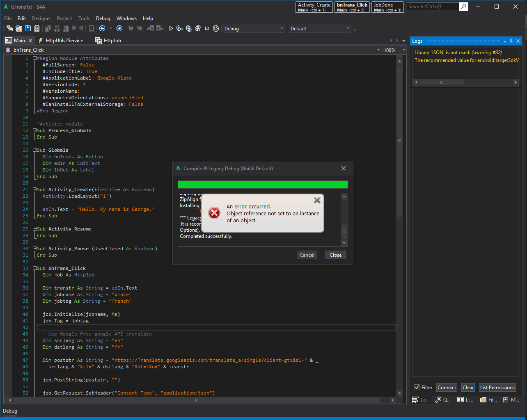Screen dimensions: 527x420
Task: Click the Save file toolbar icon
Action: point(28,28)
